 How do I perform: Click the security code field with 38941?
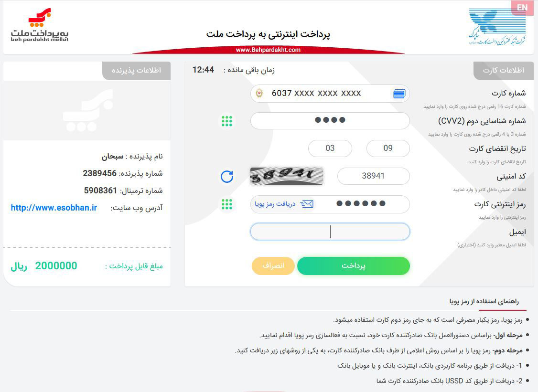[x=373, y=176]
